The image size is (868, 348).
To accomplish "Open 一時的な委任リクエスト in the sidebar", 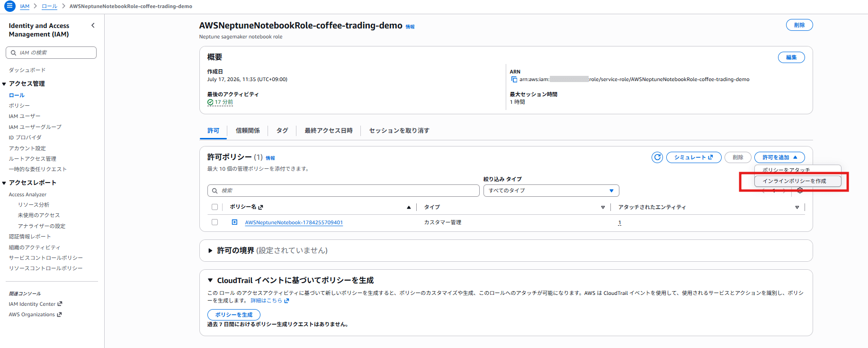I will click(38, 169).
